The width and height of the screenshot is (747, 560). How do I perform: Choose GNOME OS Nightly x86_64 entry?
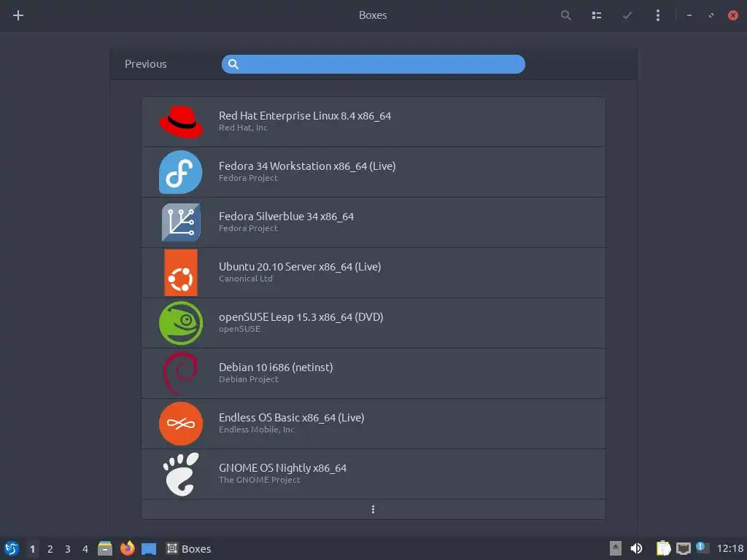click(x=373, y=474)
